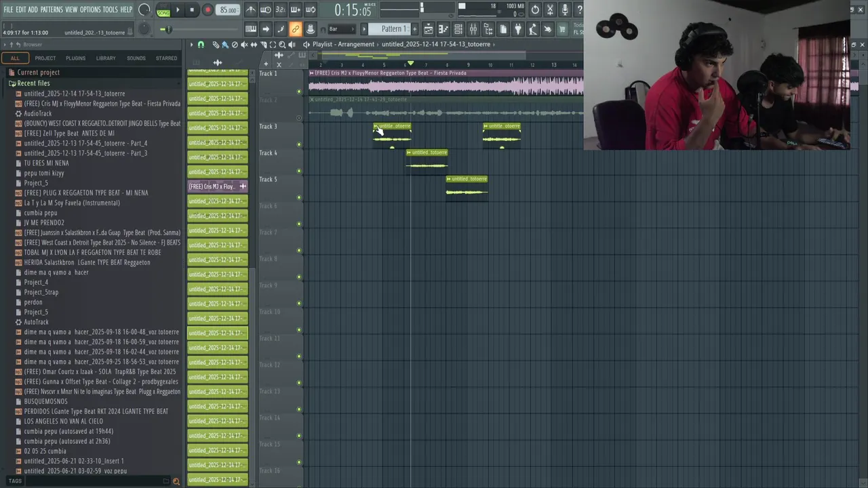868x488 pixels.
Task: Switch to browser STARRED tab
Action: (x=166, y=58)
